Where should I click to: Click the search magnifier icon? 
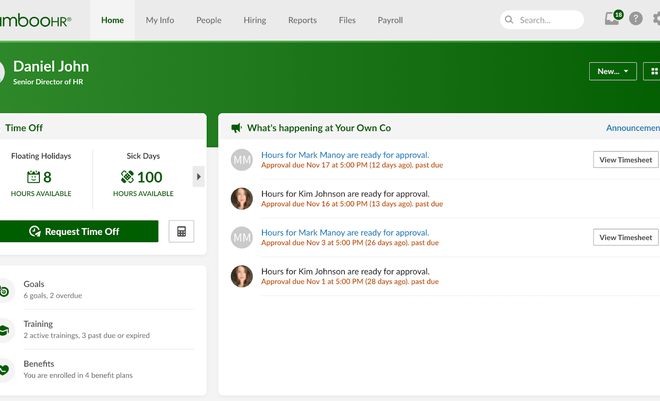509,20
